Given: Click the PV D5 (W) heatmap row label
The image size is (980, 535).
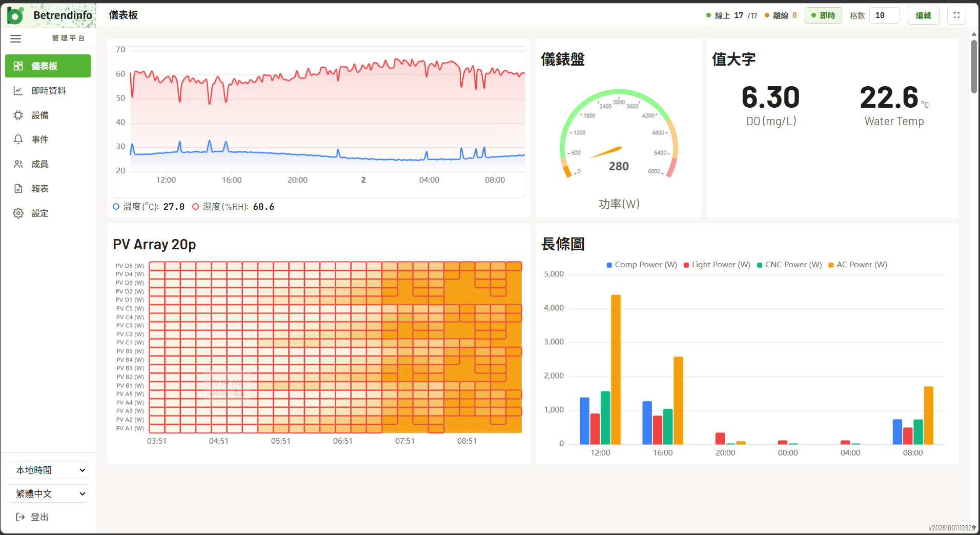Looking at the screenshot, I should coord(130,266).
